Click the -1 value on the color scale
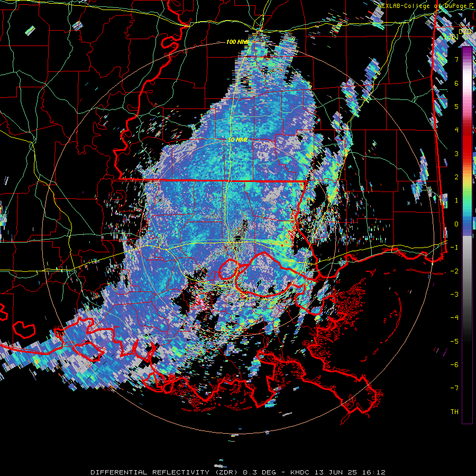The image size is (476, 476). click(x=454, y=248)
